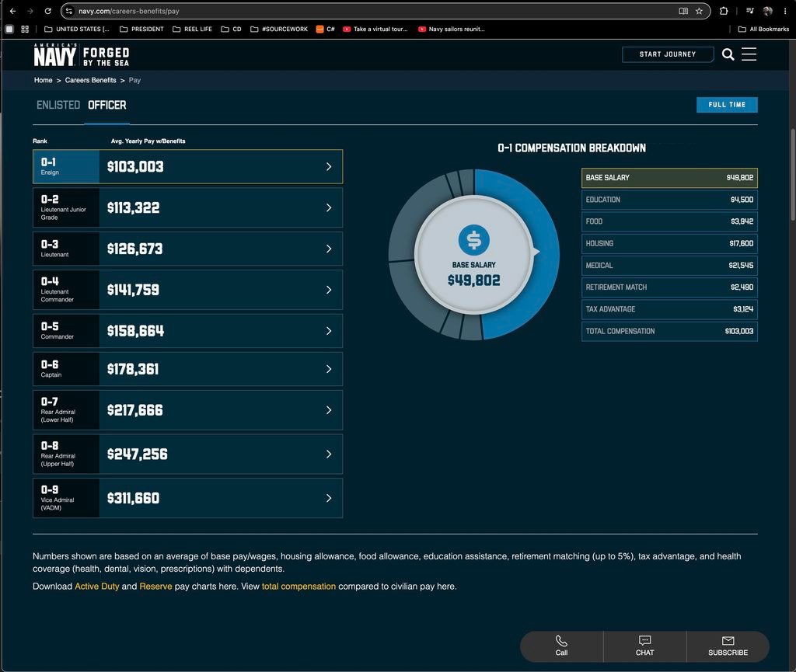The height and width of the screenshot is (672, 796).
Task: Expand the O-9 Vice Admiral row
Action: [x=188, y=498]
